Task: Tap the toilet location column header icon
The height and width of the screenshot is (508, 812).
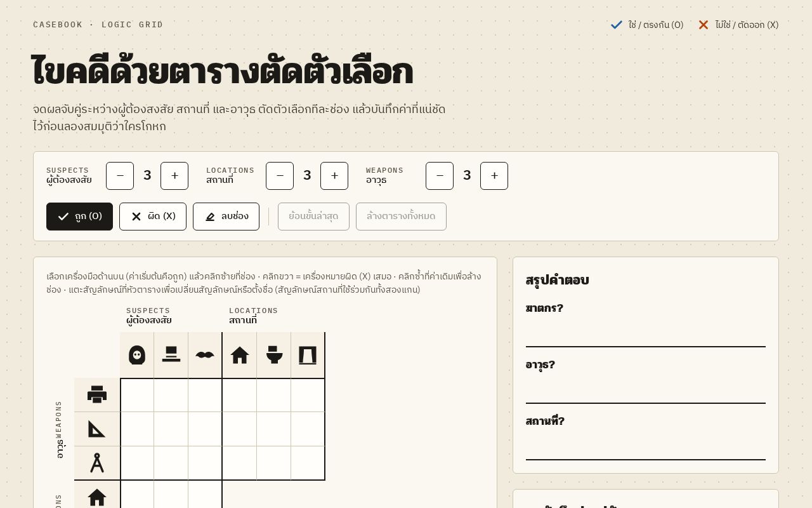Action: pyautogui.click(x=274, y=355)
